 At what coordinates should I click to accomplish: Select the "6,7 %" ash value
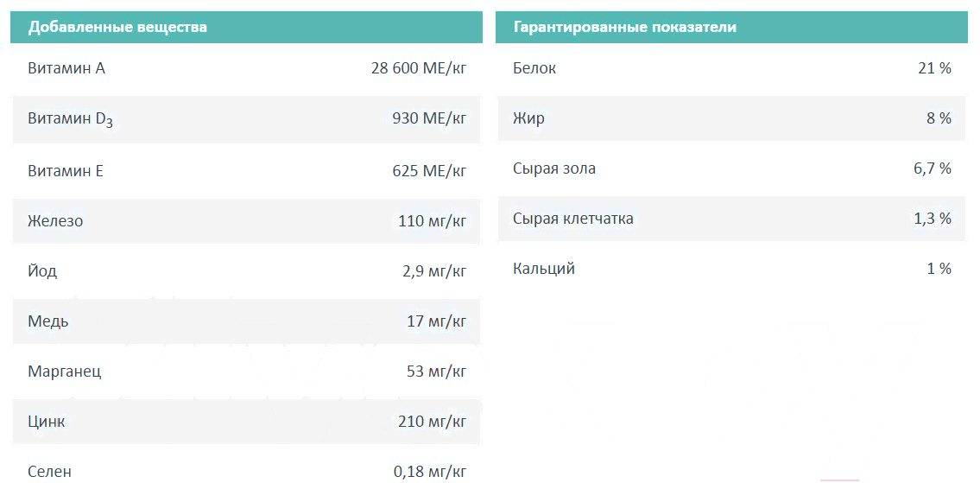933,168
